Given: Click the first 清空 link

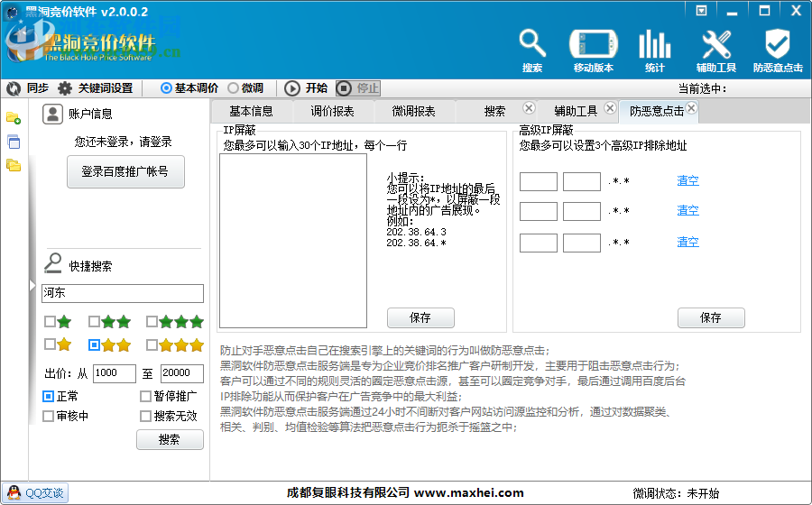Looking at the screenshot, I should (x=687, y=180).
